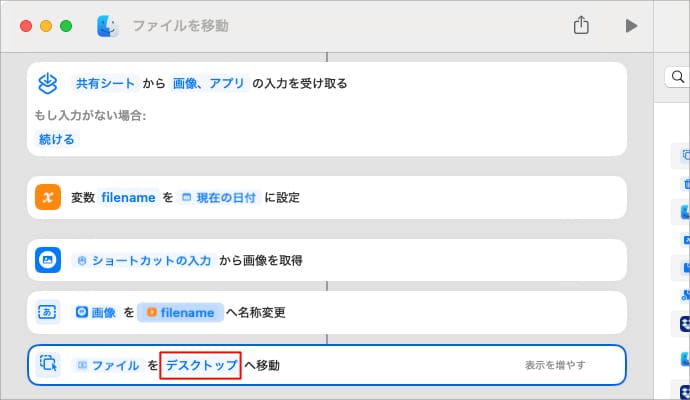
Task: Click the filename variable name in the set-variable action
Action: coord(128,197)
